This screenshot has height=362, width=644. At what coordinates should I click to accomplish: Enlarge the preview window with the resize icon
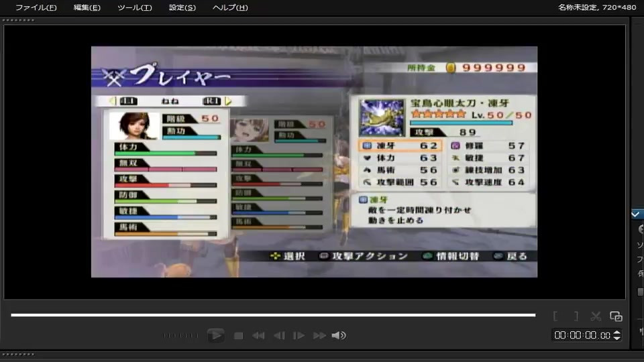(616, 316)
